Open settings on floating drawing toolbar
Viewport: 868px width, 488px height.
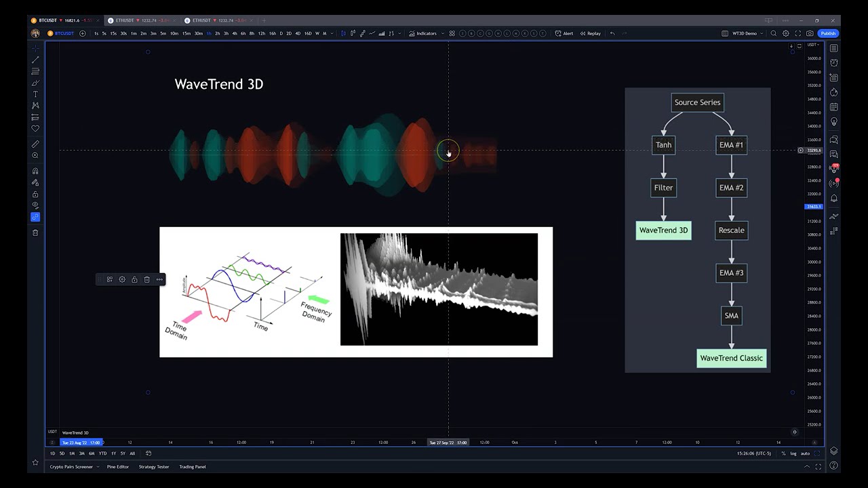(122, 279)
